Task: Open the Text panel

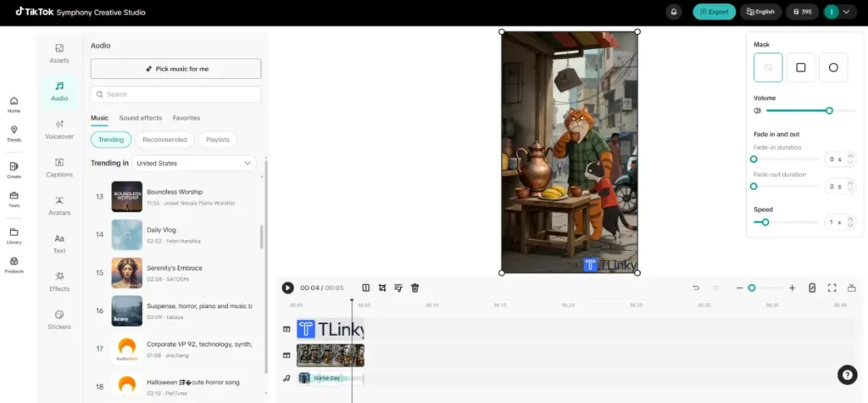Action: point(59,243)
